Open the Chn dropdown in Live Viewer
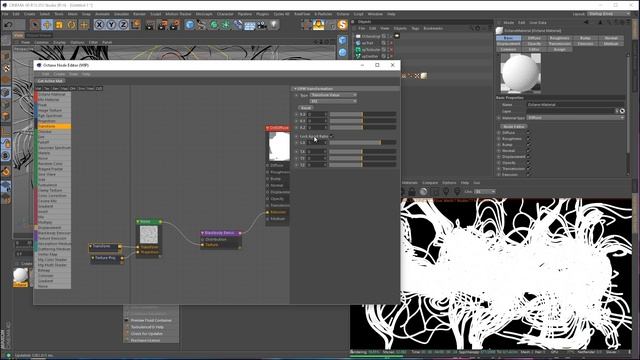This screenshot has width=640, height=360. 485,191
